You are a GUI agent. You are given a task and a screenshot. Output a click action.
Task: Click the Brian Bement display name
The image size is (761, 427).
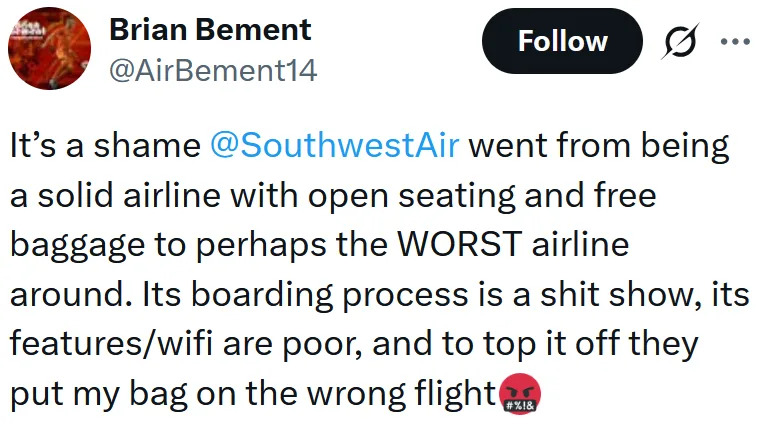(209, 30)
